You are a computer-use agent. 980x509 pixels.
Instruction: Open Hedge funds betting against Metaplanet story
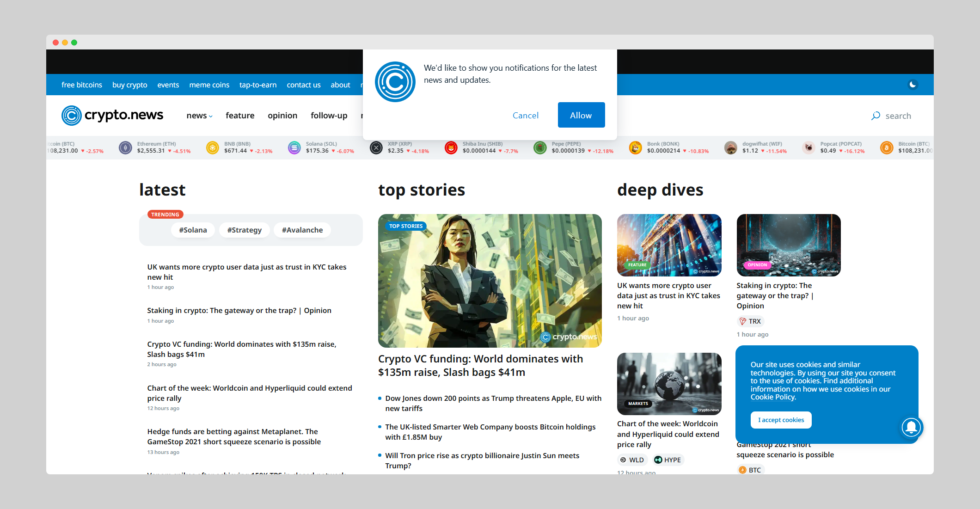234,436
